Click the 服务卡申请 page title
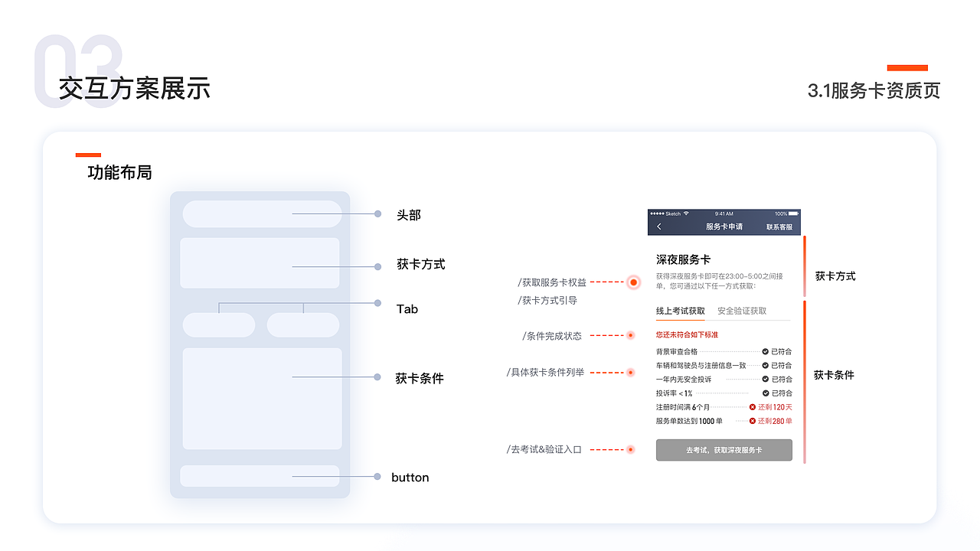The width and height of the screenshot is (980, 551). tap(724, 227)
